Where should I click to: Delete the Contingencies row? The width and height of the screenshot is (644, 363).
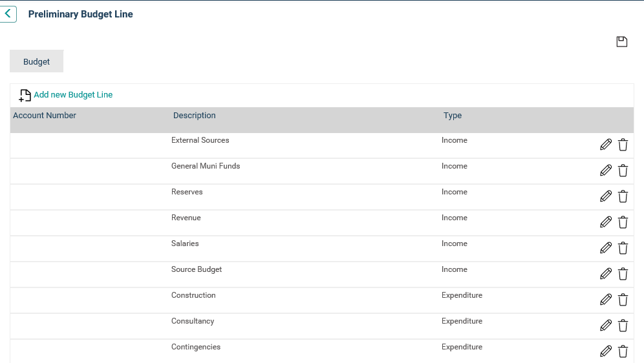click(623, 351)
